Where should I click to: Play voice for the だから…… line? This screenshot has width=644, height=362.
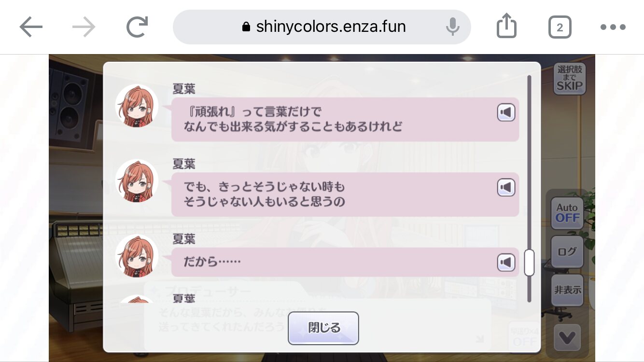click(506, 263)
